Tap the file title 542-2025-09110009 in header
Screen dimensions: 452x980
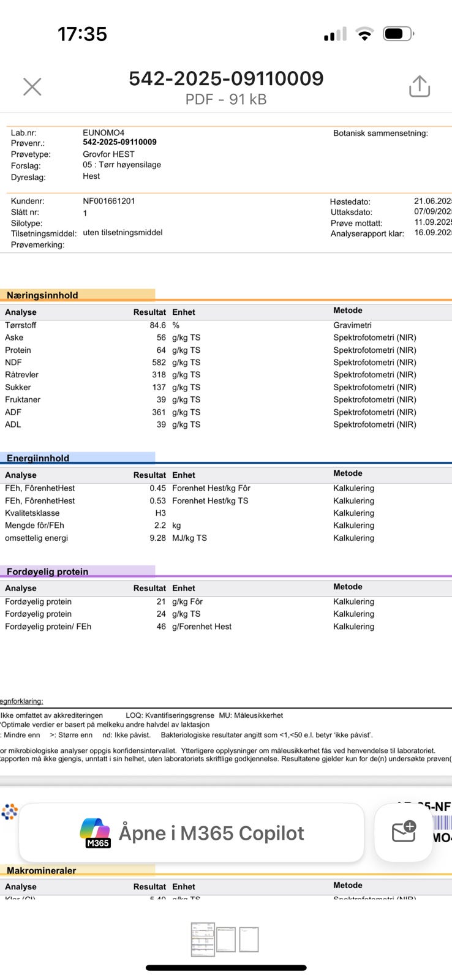click(226, 78)
